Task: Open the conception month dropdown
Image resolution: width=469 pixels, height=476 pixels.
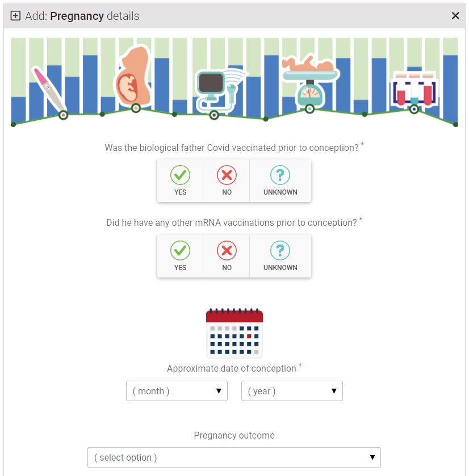Action: coord(177,391)
